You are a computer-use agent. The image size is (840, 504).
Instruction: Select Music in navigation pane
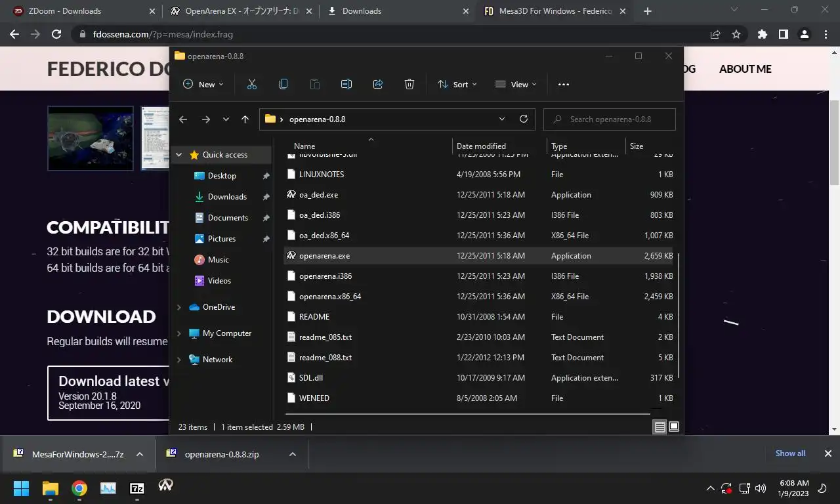point(219,260)
